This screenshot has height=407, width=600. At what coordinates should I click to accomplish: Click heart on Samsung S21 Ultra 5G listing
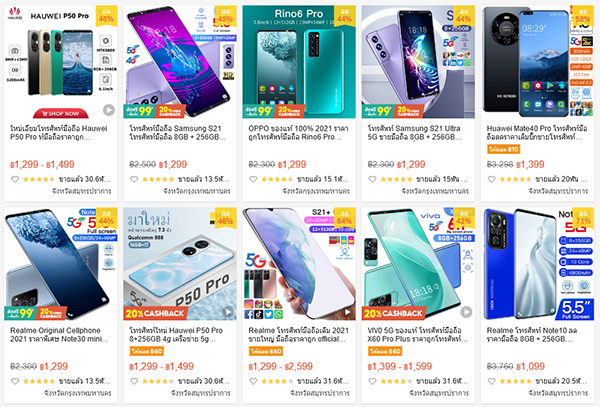372,179
